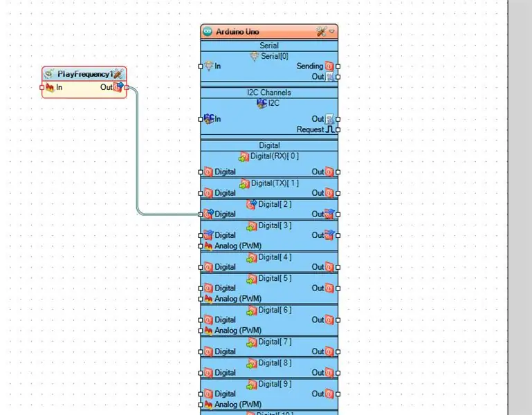Click Digital[4] Out pin icon

[x=329, y=267]
